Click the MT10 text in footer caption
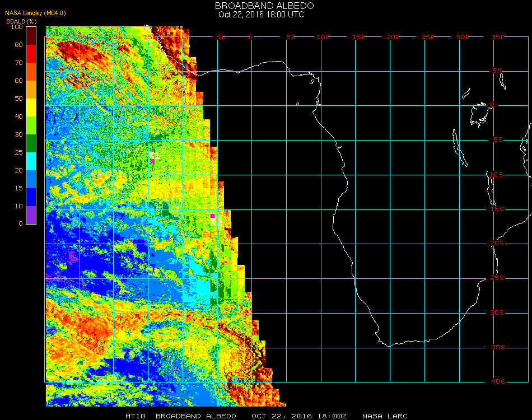The image size is (532, 420). (136, 416)
